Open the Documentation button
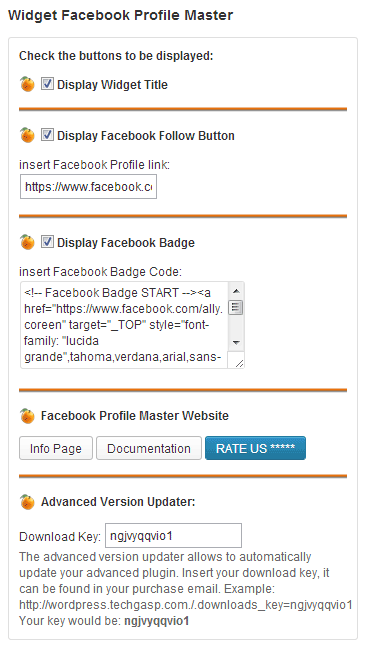 (149, 448)
